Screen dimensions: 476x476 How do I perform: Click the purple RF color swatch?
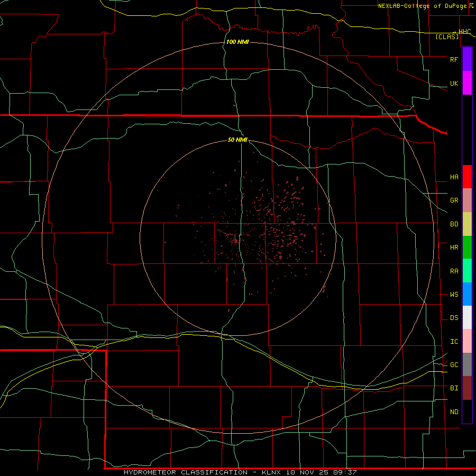pos(467,59)
